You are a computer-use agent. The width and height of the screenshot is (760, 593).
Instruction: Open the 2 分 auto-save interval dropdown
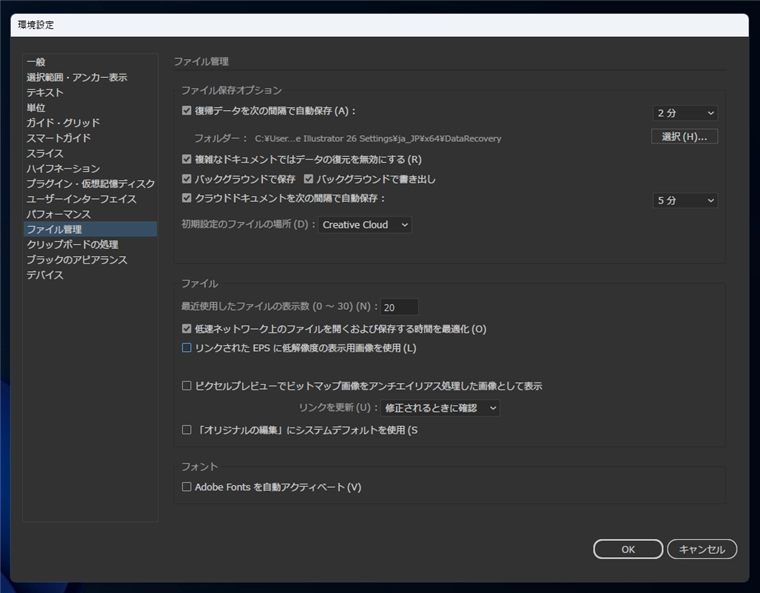tap(685, 113)
